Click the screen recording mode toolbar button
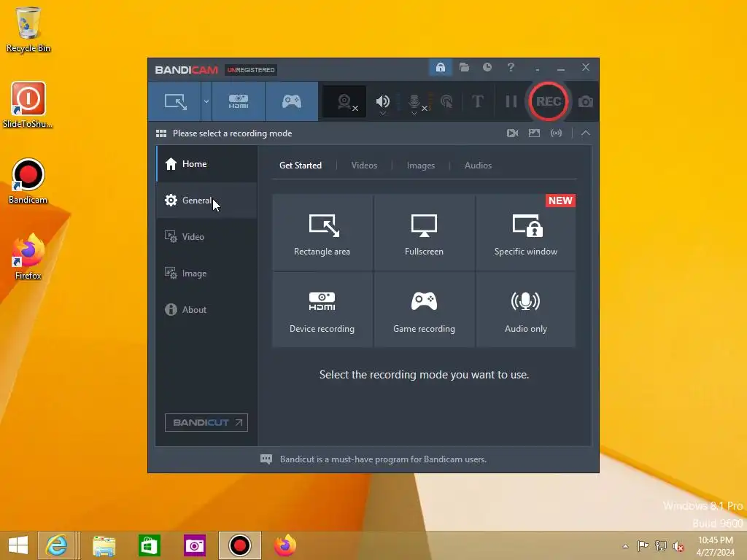Screen dimensions: 747x560 pyautogui.click(x=175, y=101)
